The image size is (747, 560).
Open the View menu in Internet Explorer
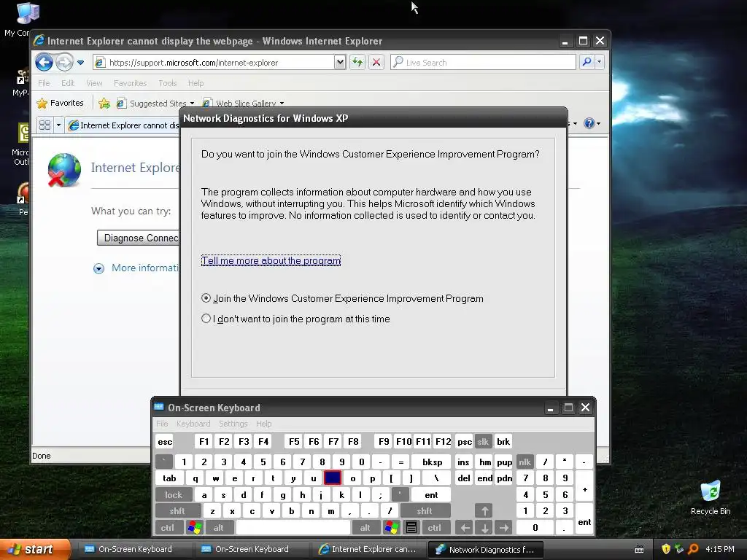[94, 83]
